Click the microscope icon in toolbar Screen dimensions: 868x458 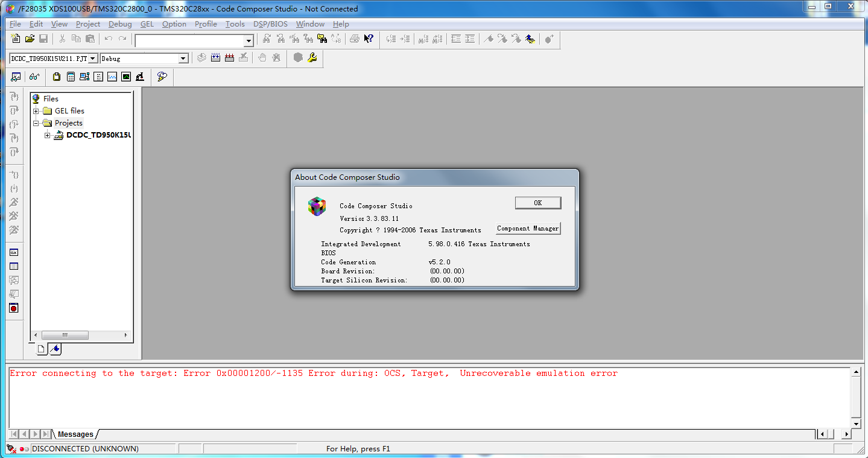pos(140,77)
